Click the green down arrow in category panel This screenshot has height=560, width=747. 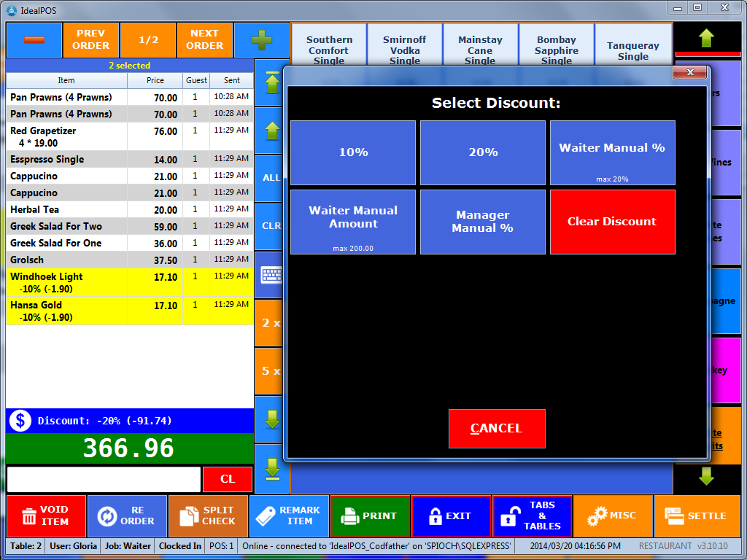click(706, 476)
